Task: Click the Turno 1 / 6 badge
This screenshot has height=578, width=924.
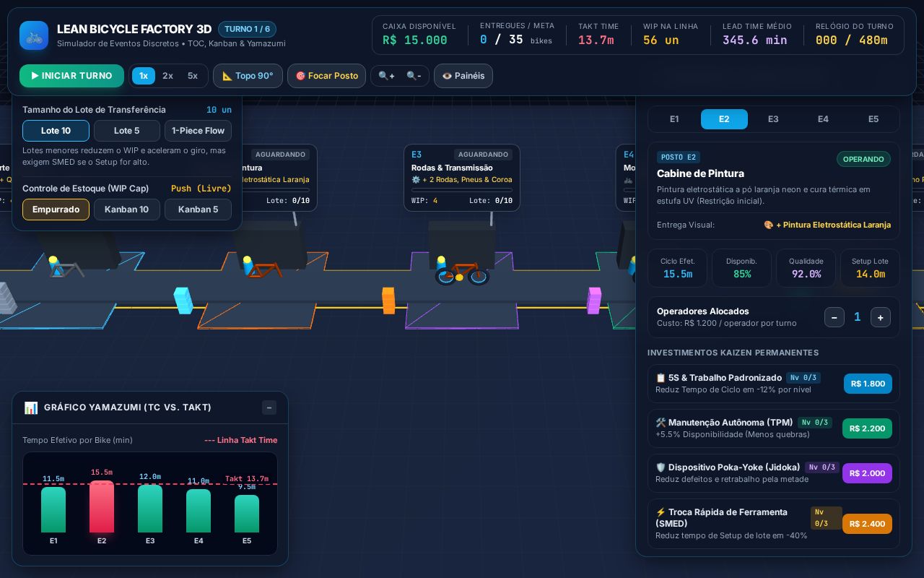Action: [x=247, y=30]
